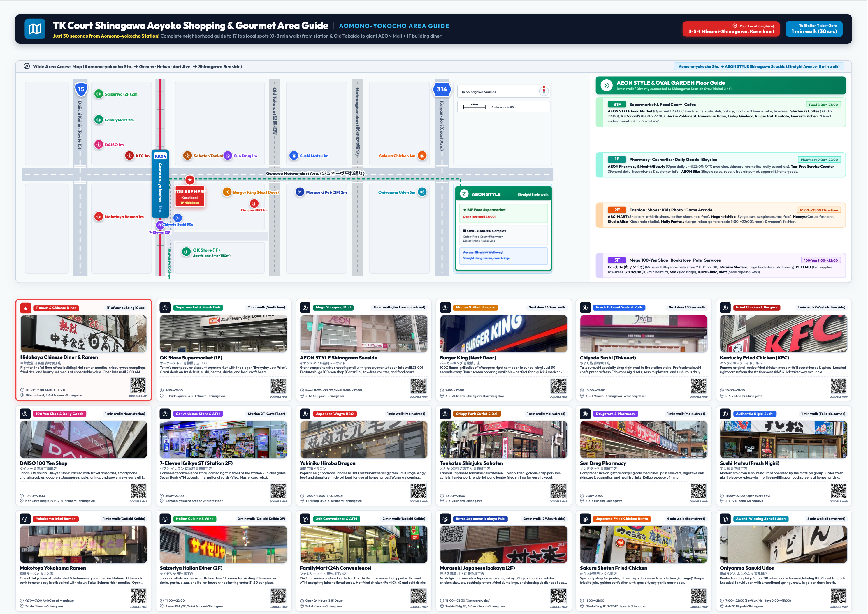Click the star badge on the Hidakaya card

tap(25, 308)
